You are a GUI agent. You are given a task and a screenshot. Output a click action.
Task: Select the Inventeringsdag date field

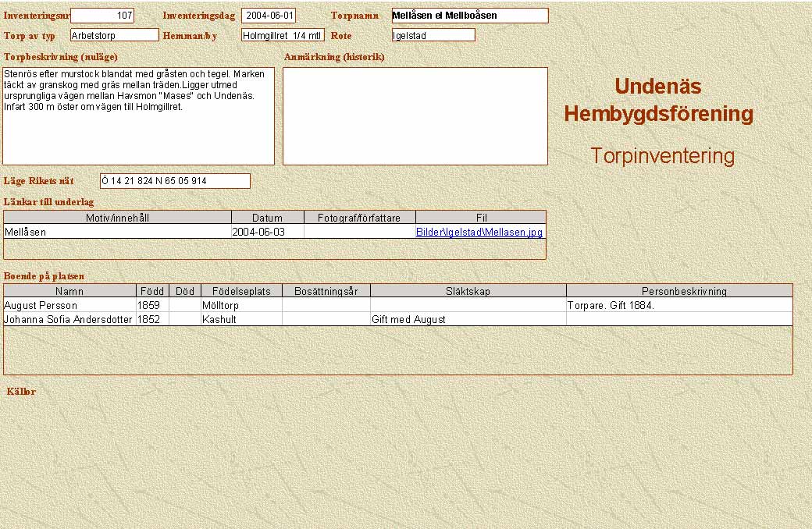pos(269,16)
